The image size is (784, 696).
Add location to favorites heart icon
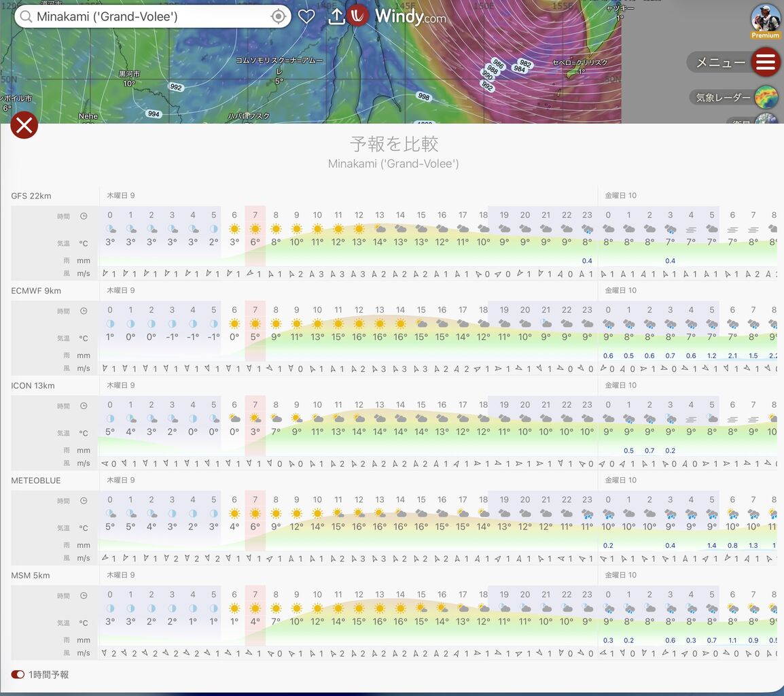306,16
